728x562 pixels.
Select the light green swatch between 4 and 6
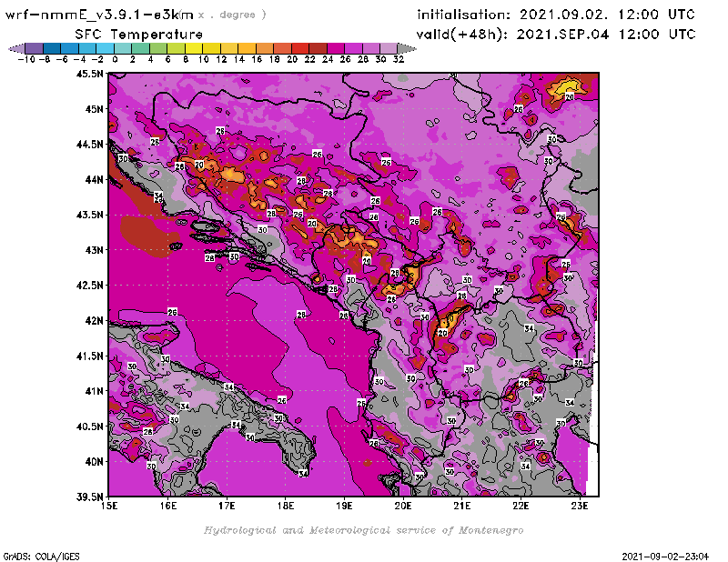tap(157, 48)
